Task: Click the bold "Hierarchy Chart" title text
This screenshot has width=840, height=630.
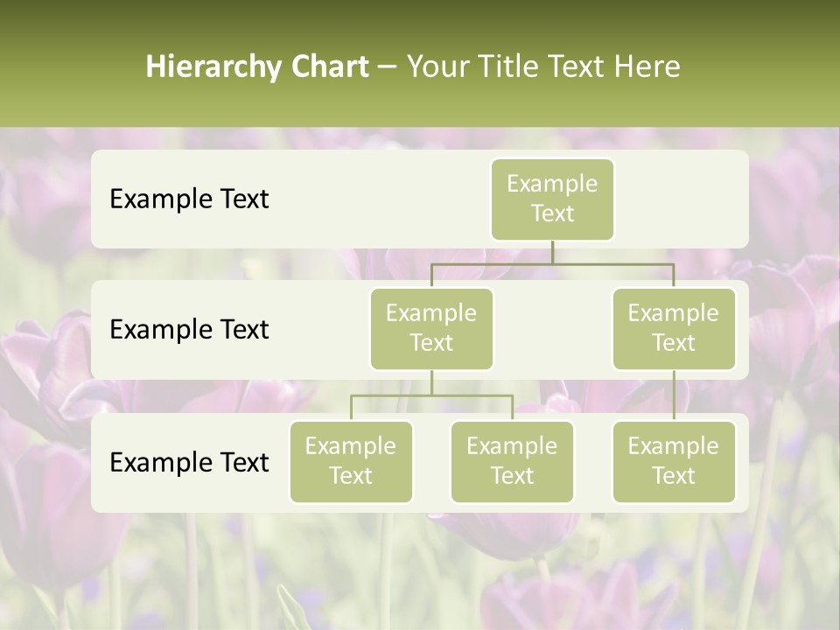Action: click(256, 66)
